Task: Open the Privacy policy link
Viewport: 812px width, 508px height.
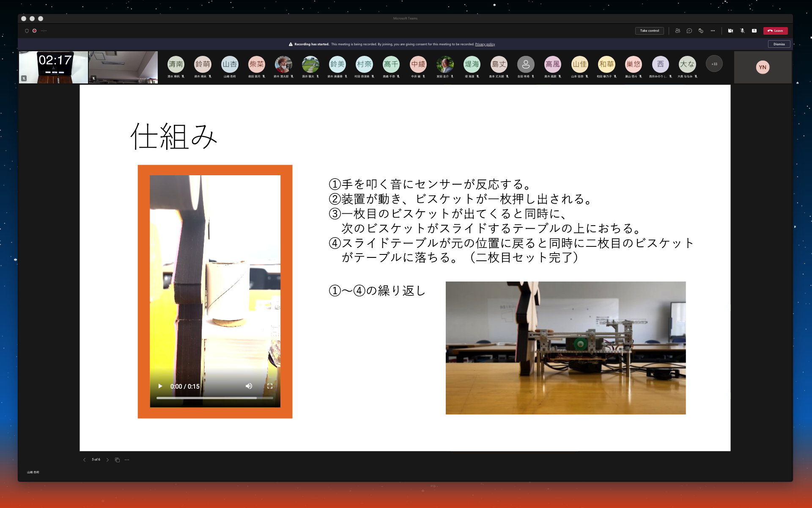Action: tap(485, 44)
